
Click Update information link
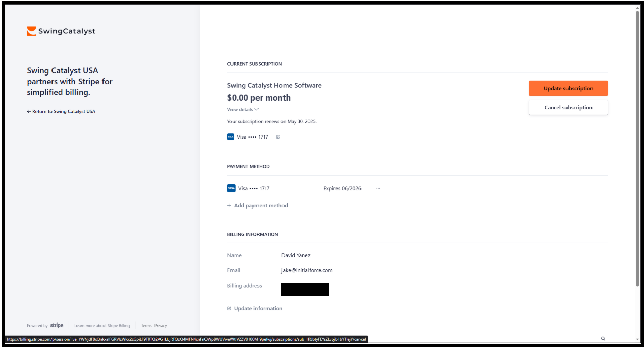click(254, 308)
